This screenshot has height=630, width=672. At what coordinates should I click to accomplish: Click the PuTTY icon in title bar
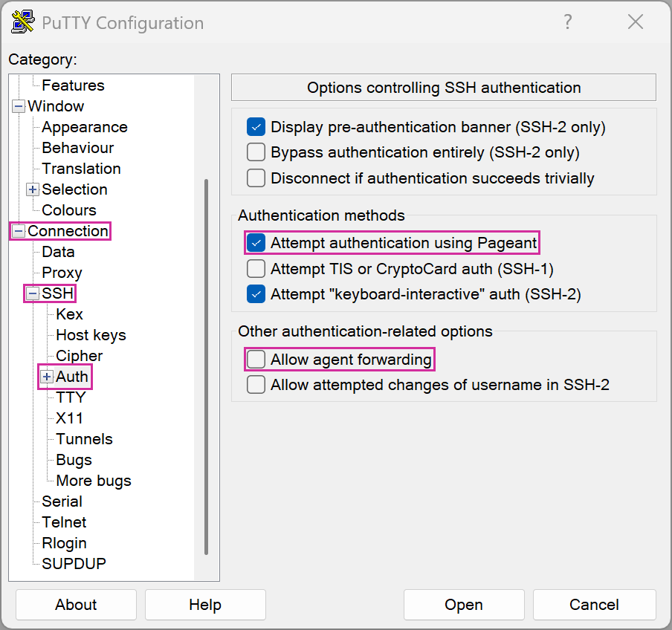tap(23, 22)
